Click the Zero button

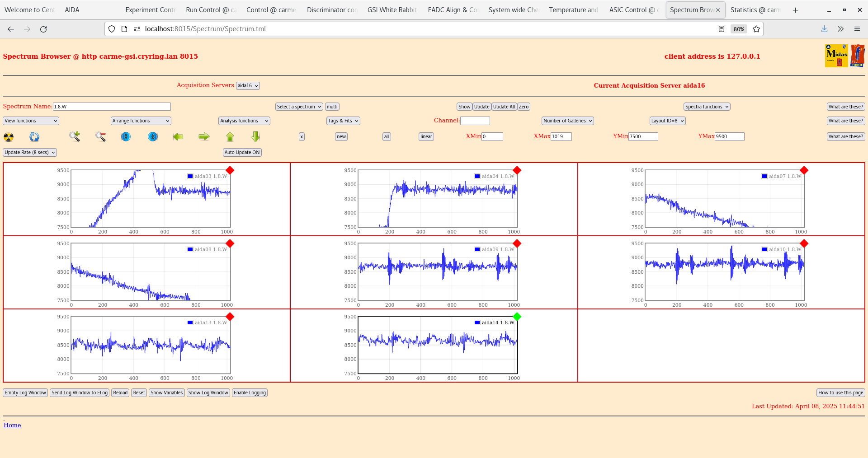[524, 107]
